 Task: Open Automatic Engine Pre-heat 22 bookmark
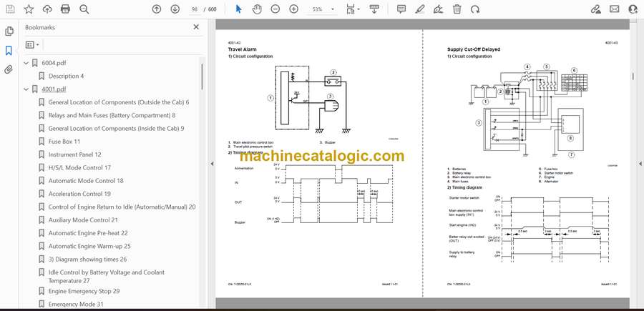(88, 233)
